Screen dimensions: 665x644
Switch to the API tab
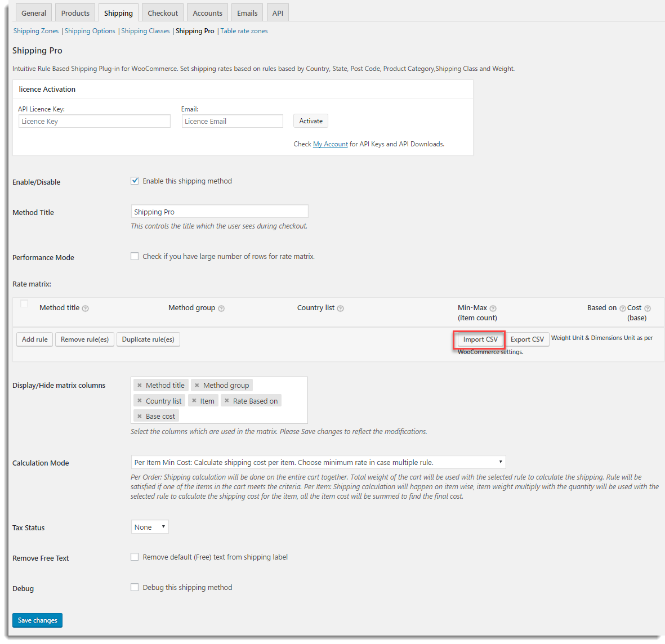point(278,13)
